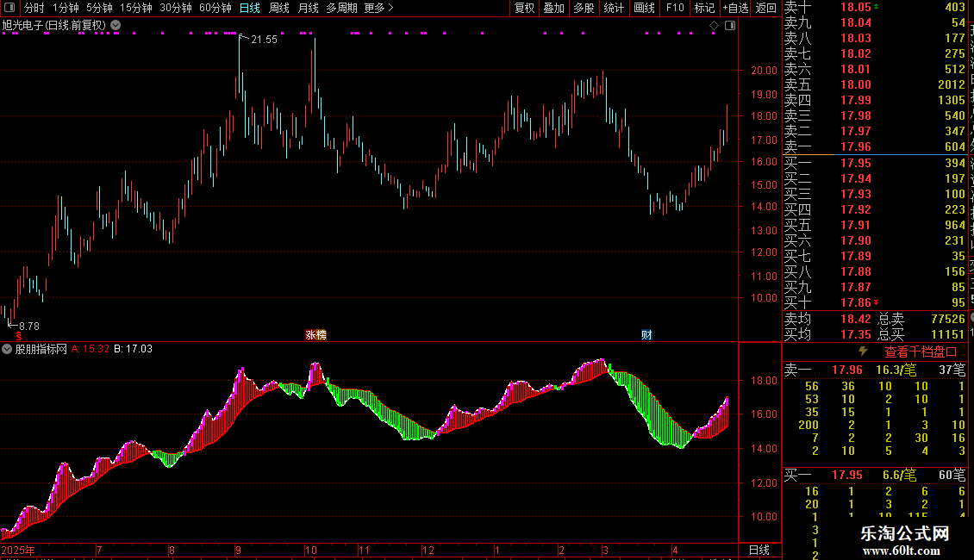Switch to 月线 monthly chart

308,8
